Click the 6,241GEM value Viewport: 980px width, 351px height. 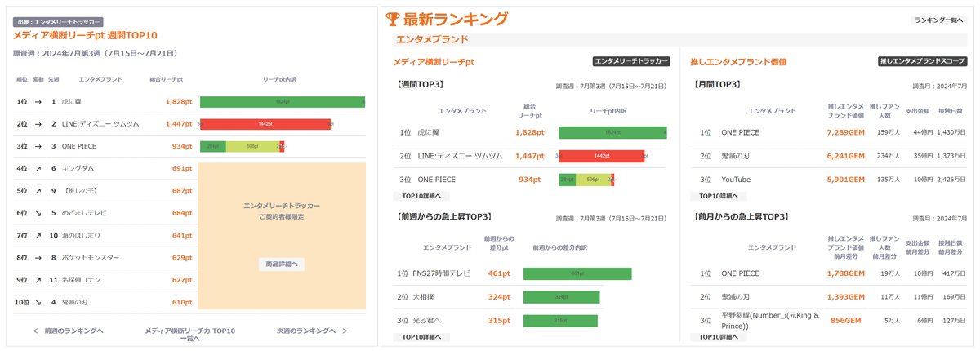click(x=845, y=156)
